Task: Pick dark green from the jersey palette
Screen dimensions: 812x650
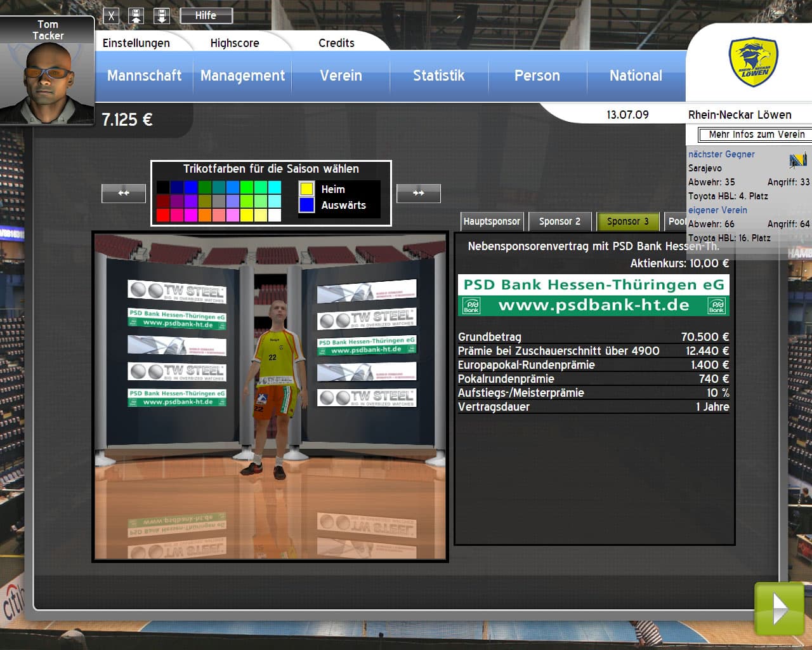Action: click(x=205, y=187)
